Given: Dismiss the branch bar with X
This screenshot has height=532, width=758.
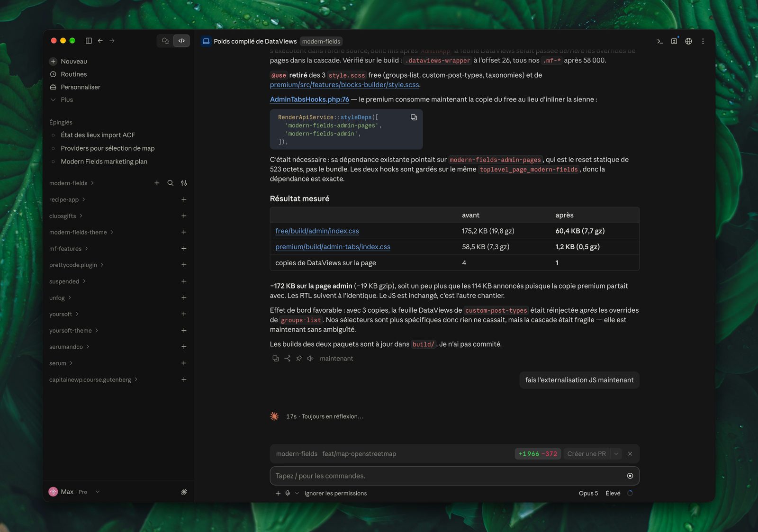Looking at the screenshot, I should click(630, 454).
